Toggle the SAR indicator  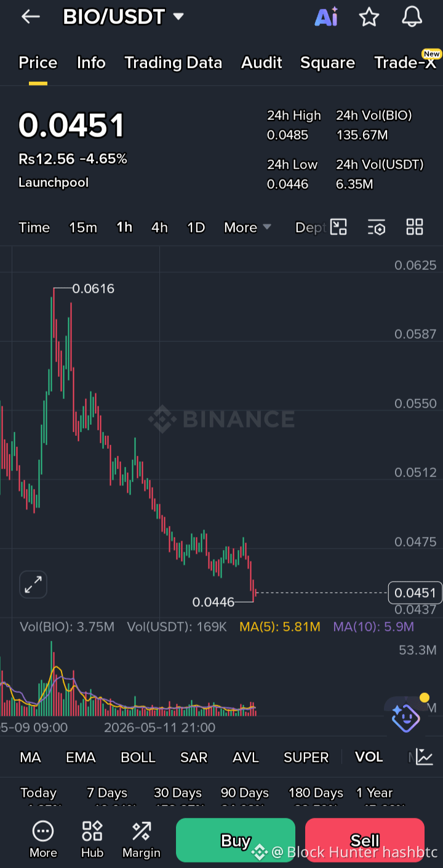point(194,757)
